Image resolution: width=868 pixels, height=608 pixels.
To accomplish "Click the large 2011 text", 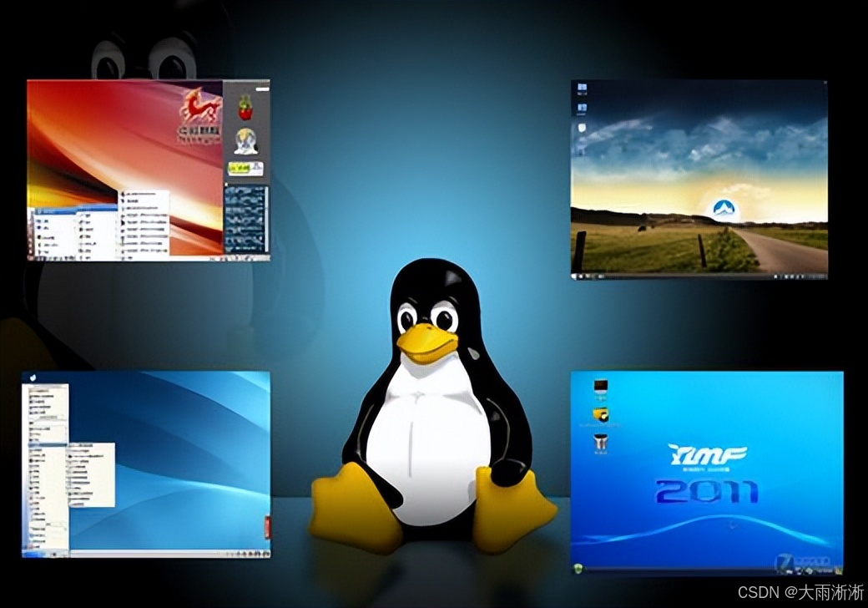I will click(x=707, y=491).
